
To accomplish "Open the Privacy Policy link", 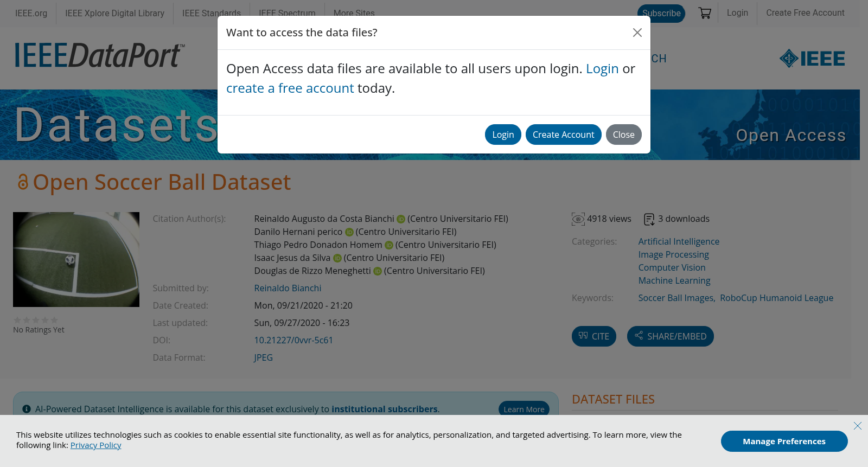I will (96, 445).
